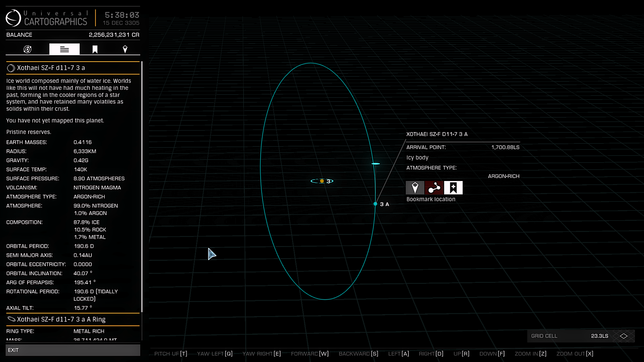
Task: Click the surface temp value 140K
Action: click(x=80, y=170)
